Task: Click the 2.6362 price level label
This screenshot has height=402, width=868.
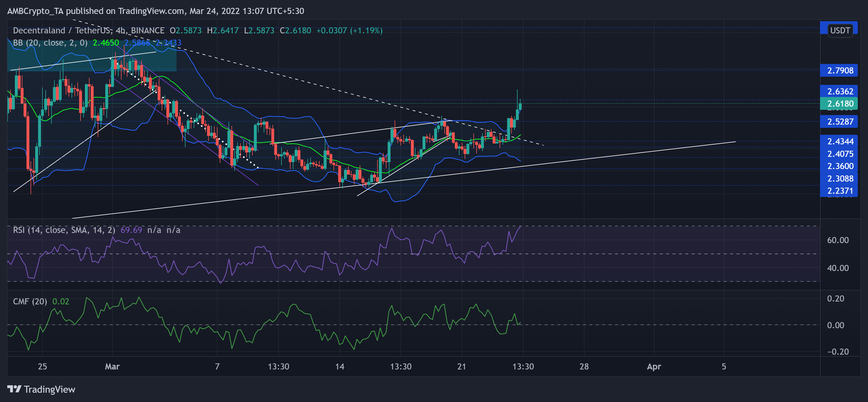Action: point(840,91)
